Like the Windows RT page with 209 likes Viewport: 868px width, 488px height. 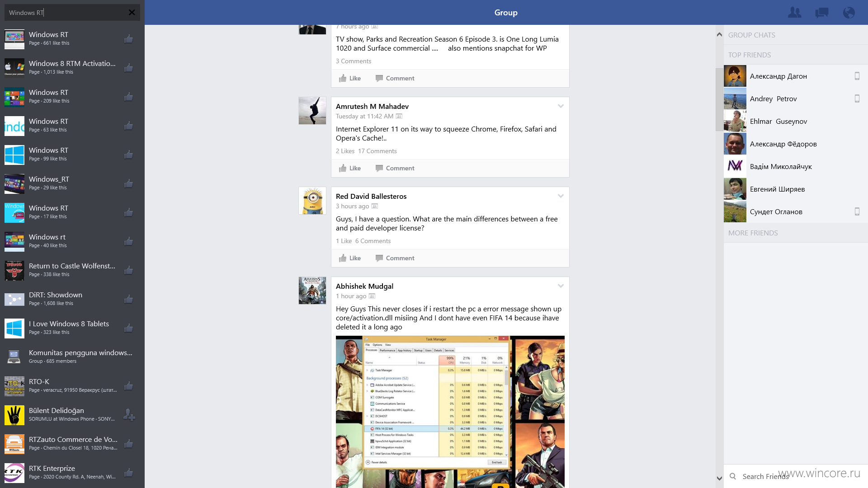(128, 97)
